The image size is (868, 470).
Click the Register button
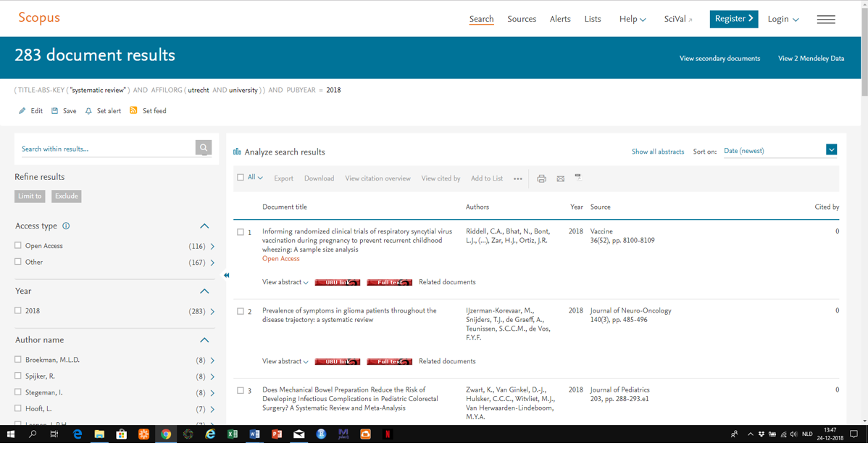coord(733,19)
